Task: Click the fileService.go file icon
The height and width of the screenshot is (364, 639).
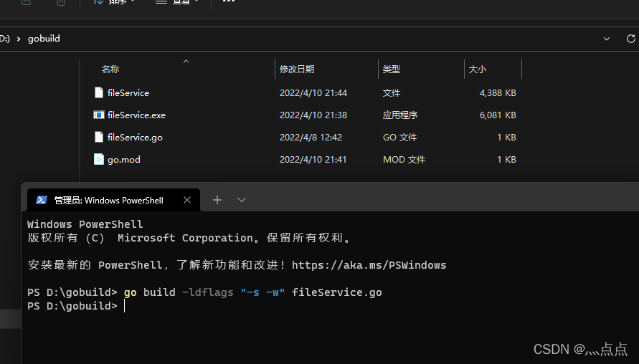Action: coord(99,137)
